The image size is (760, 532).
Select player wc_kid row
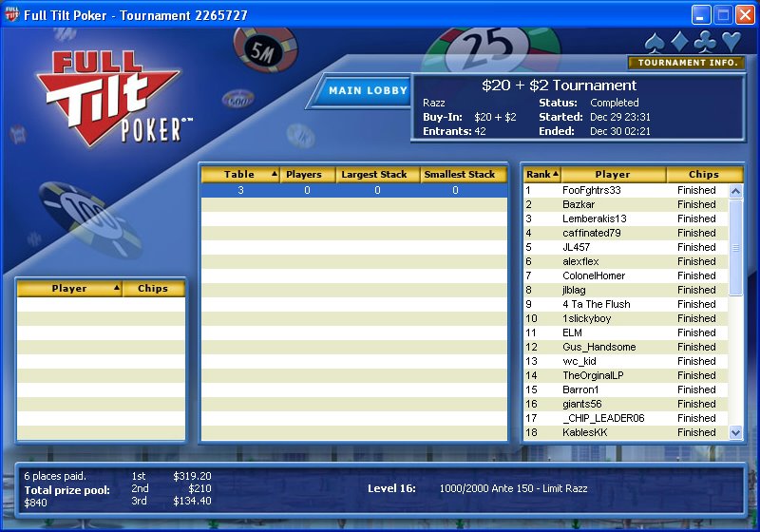point(626,361)
